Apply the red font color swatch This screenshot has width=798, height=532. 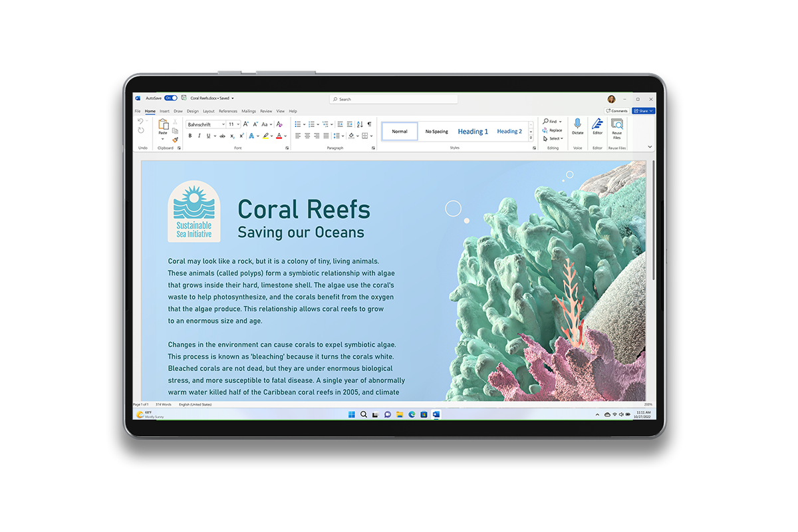(x=279, y=136)
